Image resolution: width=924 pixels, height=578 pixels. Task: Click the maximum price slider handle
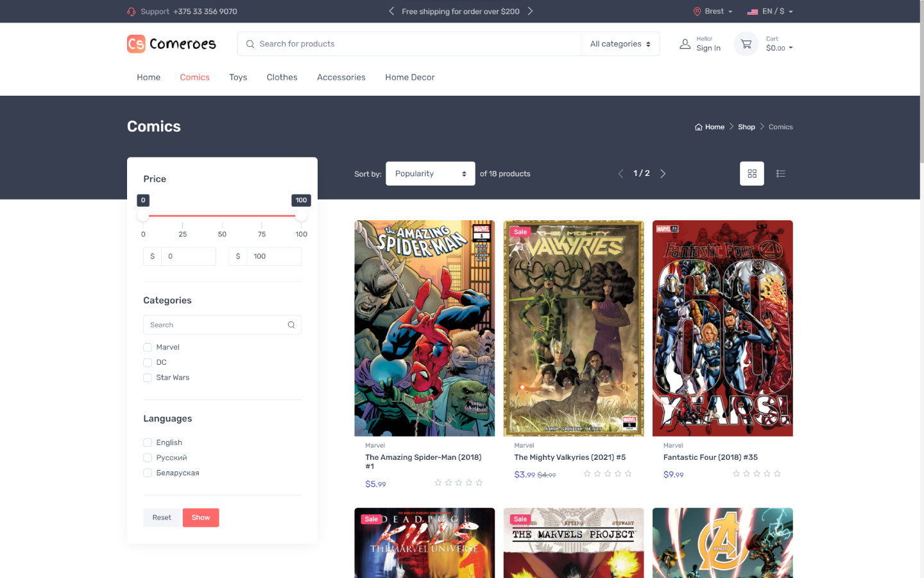301,216
